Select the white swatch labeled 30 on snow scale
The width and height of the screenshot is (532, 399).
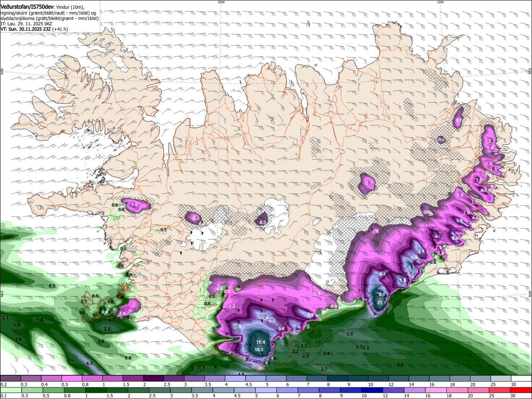(522, 378)
